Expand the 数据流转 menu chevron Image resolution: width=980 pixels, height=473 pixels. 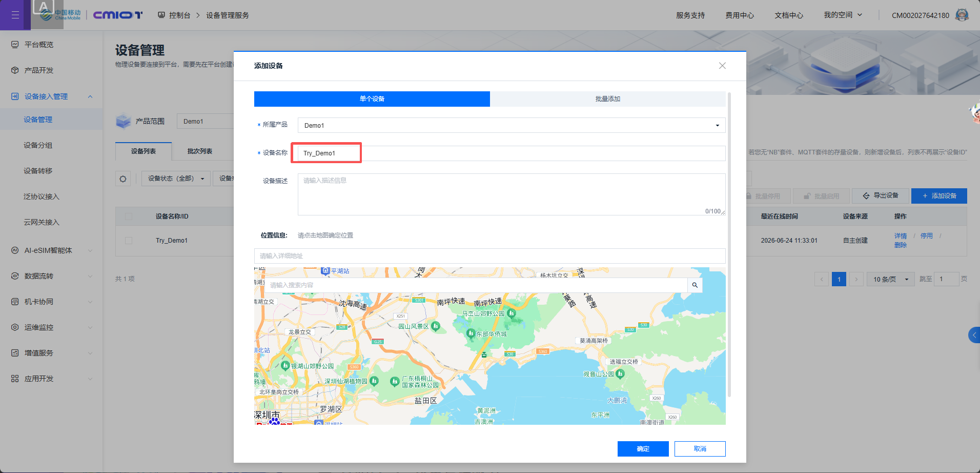90,276
